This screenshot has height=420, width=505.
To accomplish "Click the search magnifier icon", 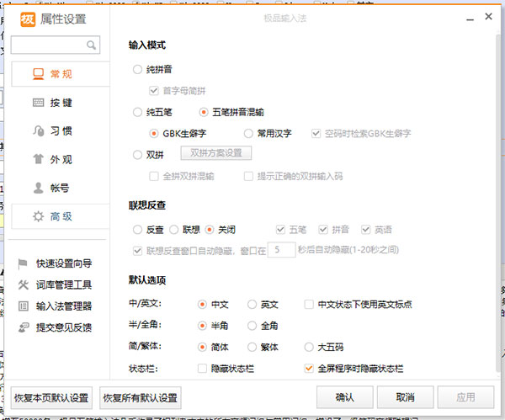I will tap(92, 45).
